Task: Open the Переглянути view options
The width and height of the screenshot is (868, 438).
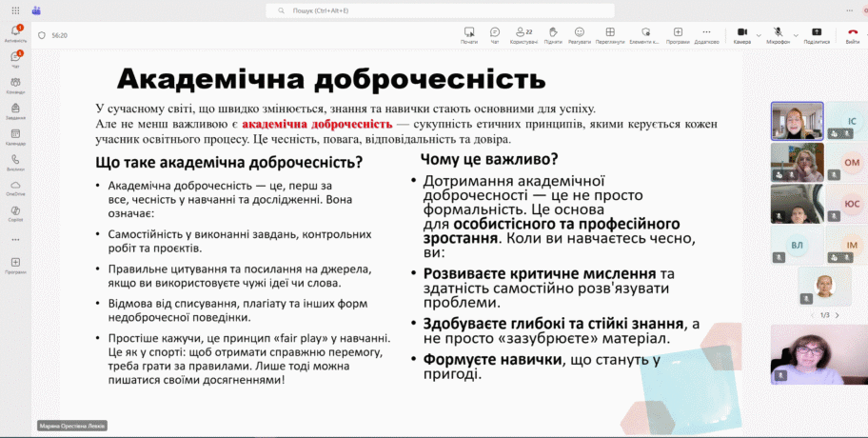Action: click(x=610, y=34)
